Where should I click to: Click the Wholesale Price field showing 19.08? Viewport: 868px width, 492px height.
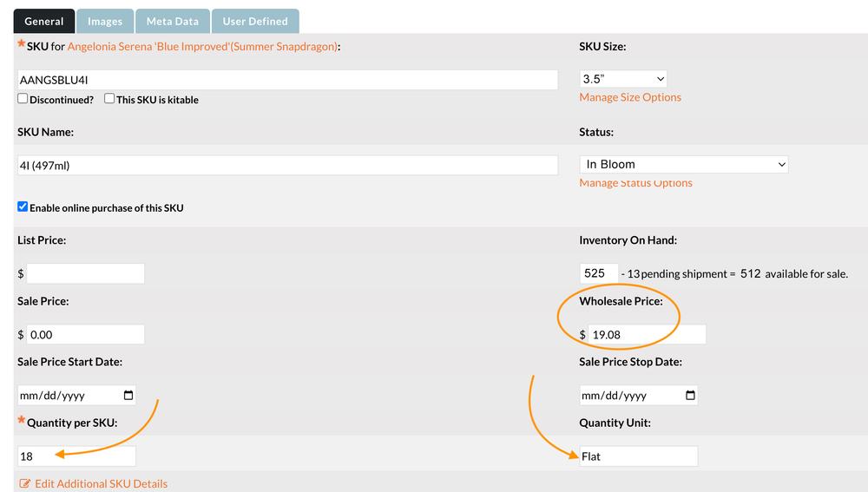click(x=646, y=335)
